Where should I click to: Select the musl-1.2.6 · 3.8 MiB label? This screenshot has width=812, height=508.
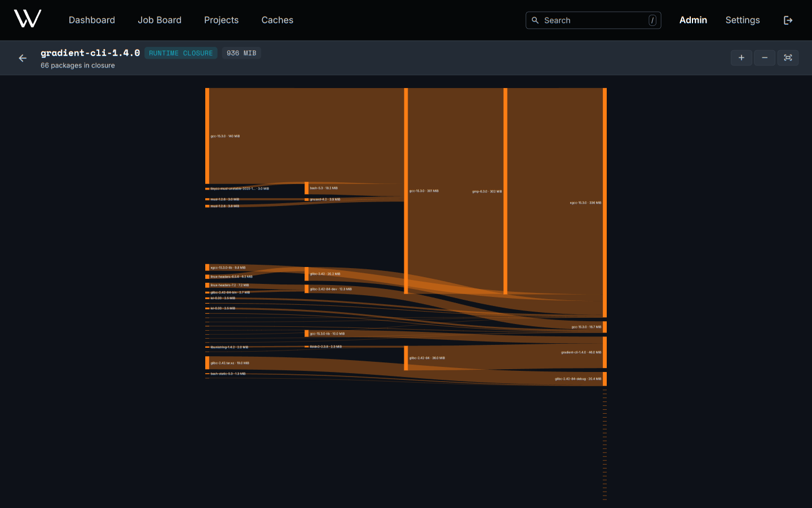click(225, 206)
